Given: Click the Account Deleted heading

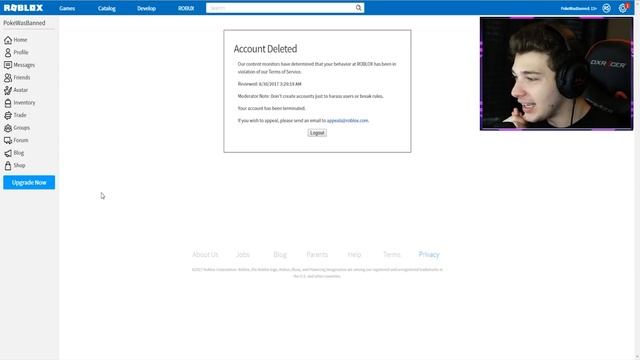Looking at the screenshot, I should pos(265,49).
